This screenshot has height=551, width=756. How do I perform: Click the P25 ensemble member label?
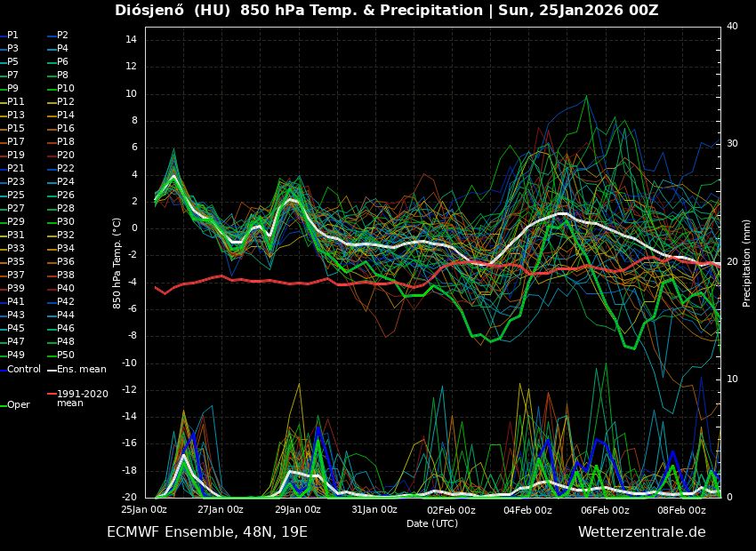pos(16,196)
